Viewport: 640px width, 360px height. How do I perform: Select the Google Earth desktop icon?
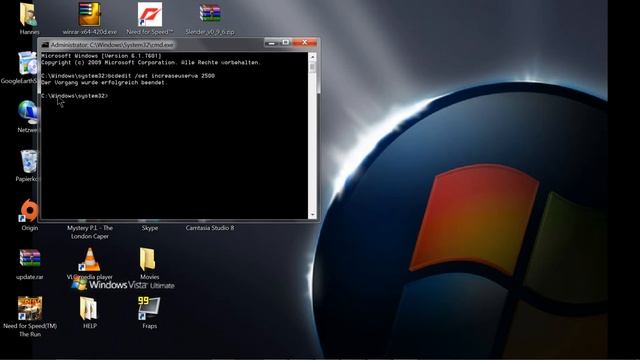[28, 63]
